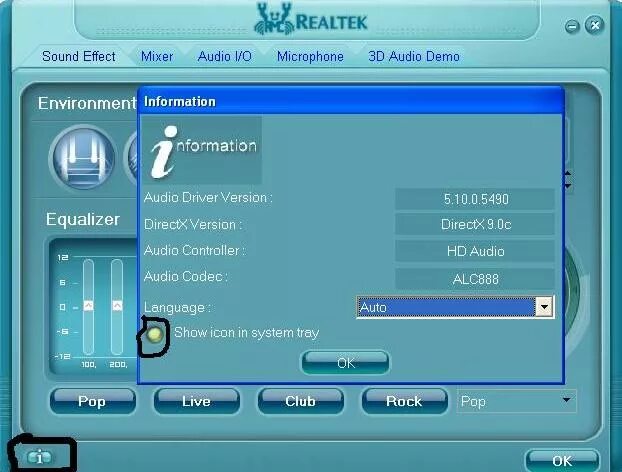This screenshot has height=472, width=622.
Task: Switch to the Mixer tab
Action: (157, 56)
